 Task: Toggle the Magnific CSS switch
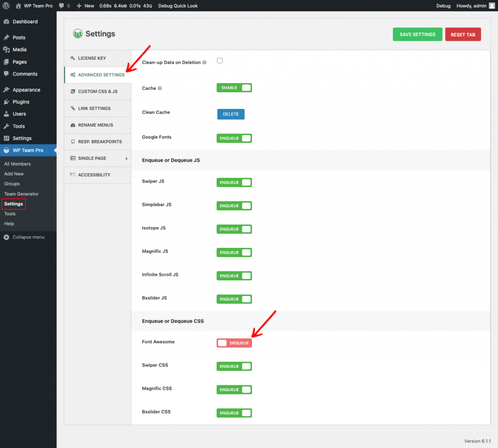tap(234, 390)
